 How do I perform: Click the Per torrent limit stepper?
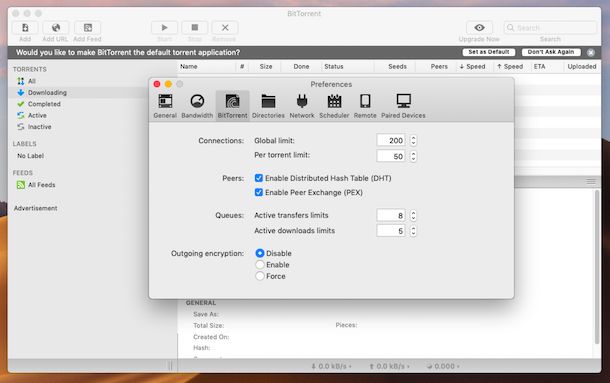[413, 156]
